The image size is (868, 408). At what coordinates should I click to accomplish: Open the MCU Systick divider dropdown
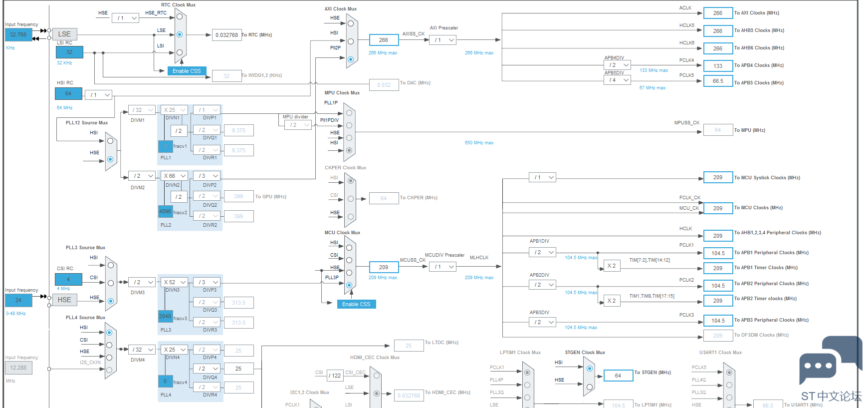543,177
